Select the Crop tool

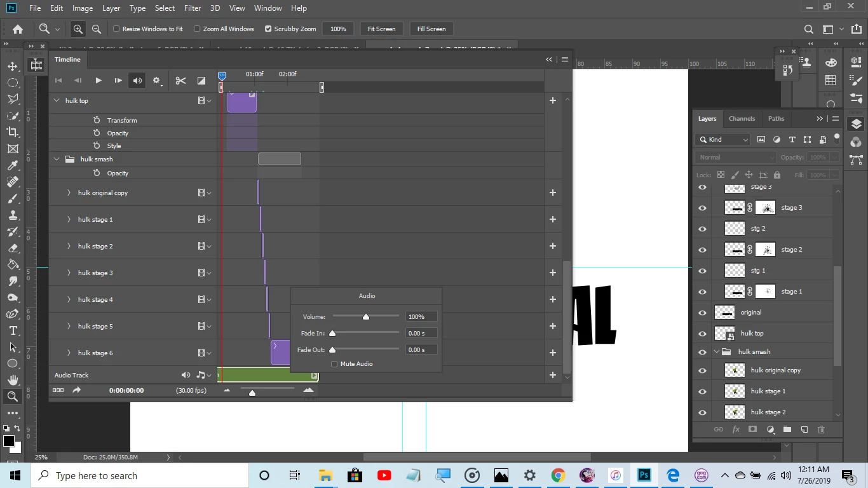pos(12,132)
